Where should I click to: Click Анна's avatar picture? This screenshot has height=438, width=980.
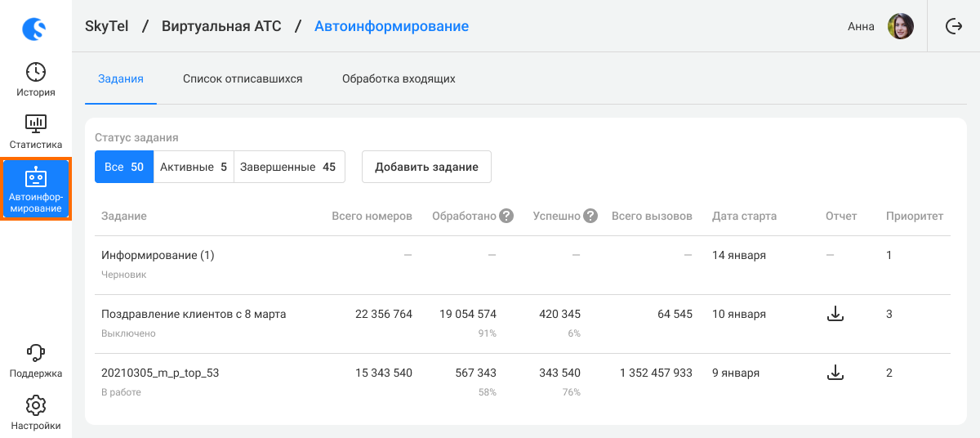tap(901, 26)
